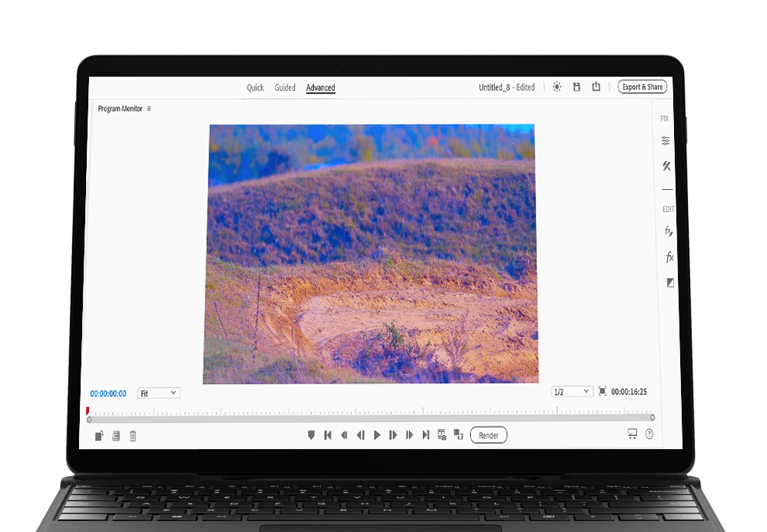Click the video preview frame
The height and width of the screenshot is (532, 767).
point(371,254)
